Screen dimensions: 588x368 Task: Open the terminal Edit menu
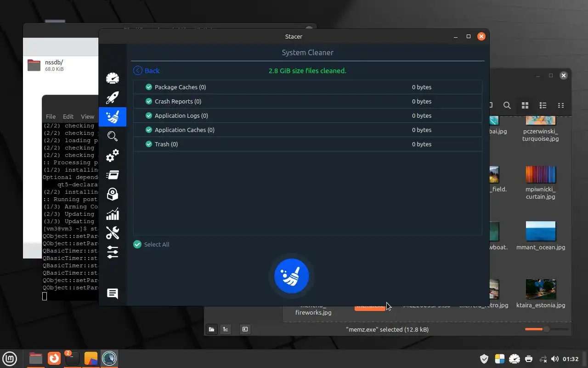(68, 116)
